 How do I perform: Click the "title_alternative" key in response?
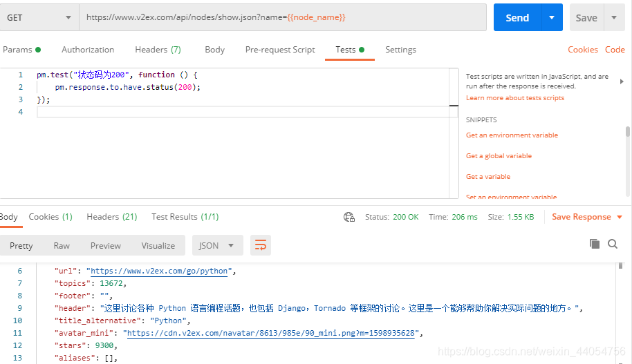click(x=97, y=320)
